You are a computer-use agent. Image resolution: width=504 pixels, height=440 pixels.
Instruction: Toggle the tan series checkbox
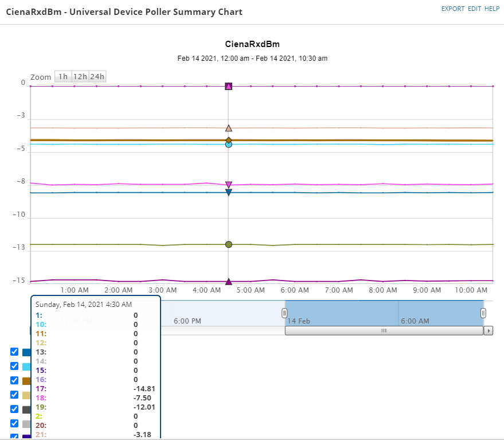14,395
